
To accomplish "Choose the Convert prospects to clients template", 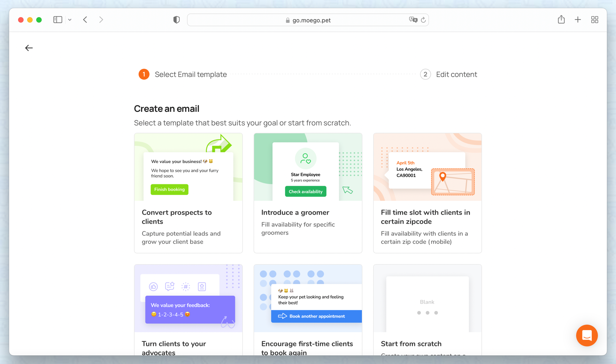I will (x=188, y=193).
